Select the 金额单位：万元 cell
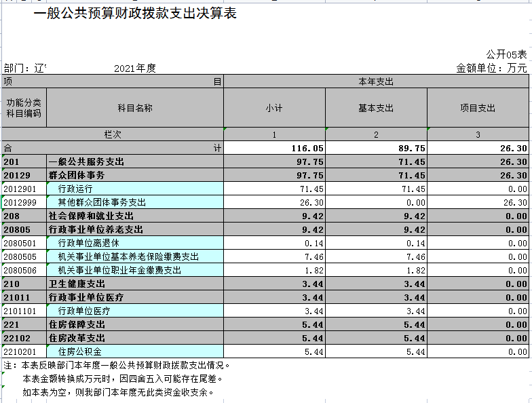 491,68
